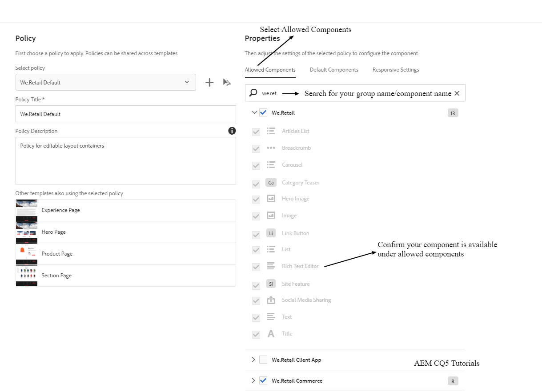Click the search magnifier icon
This screenshot has height=392, width=542.
click(x=253, y=93)
